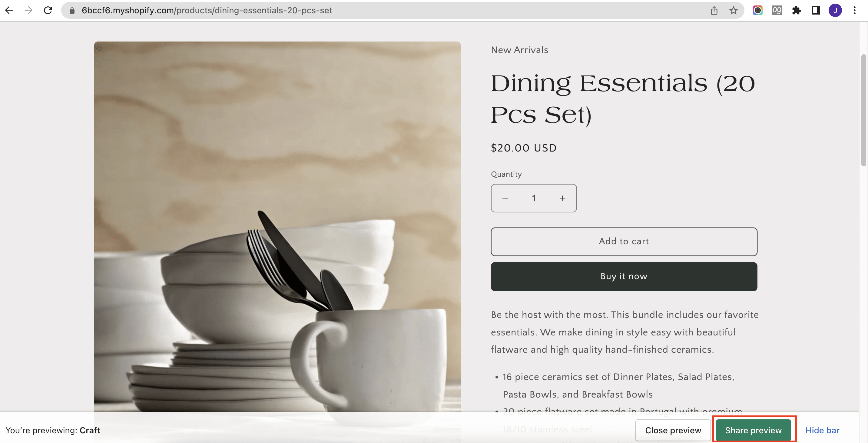Increase quantity with the plus button
This screenshot has height=443, width=868.
(562, 198)
